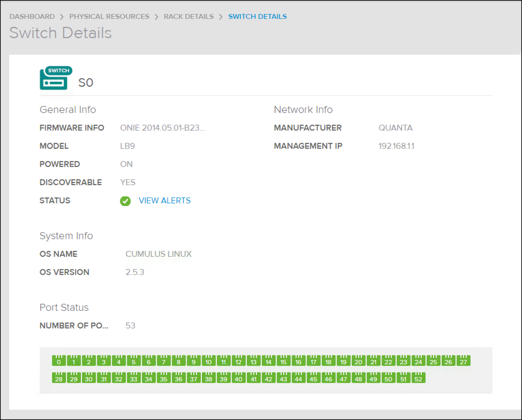Select port 10 in the port grid

coord(208,361)
